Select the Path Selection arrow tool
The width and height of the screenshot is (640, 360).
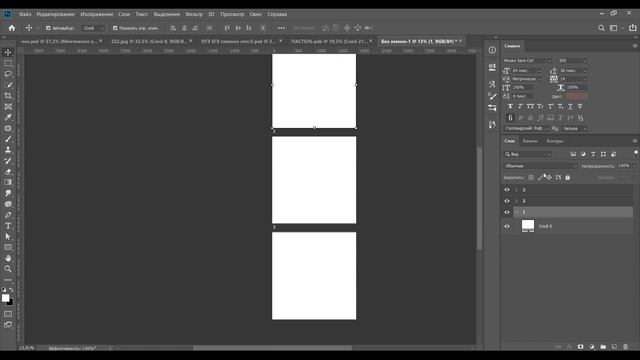pyautogui.click(x=8, y=236)
